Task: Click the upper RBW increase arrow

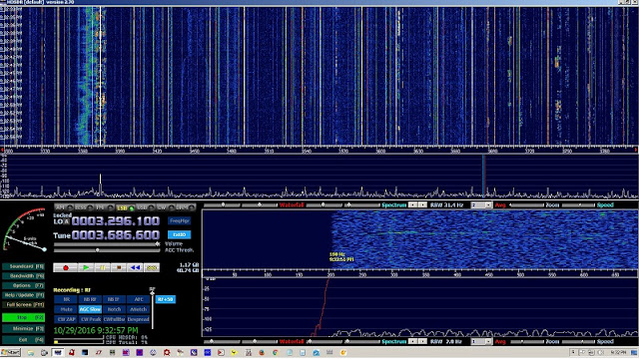Action: click(422, 205)
